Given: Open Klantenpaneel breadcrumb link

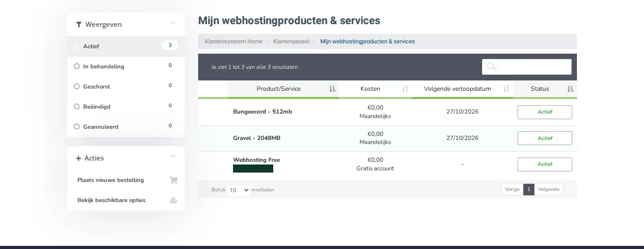Looking at the screenshot, I should [291, 42].
